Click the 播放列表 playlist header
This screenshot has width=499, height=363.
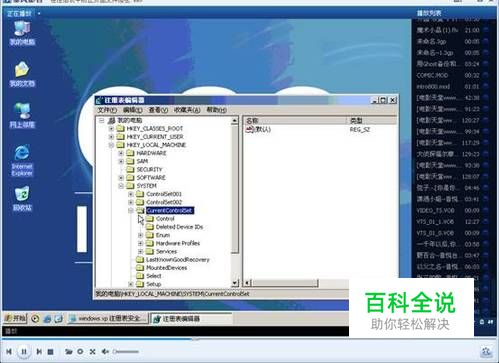[x=429, y=14]
